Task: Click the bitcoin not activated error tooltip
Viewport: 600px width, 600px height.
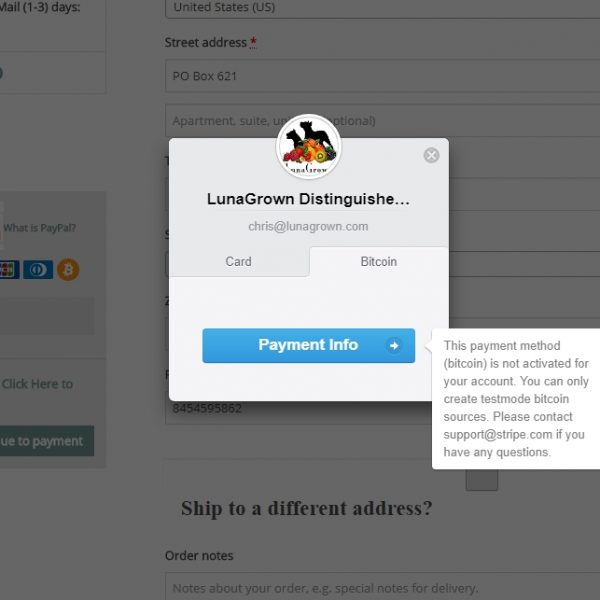Action: [515, 399]
